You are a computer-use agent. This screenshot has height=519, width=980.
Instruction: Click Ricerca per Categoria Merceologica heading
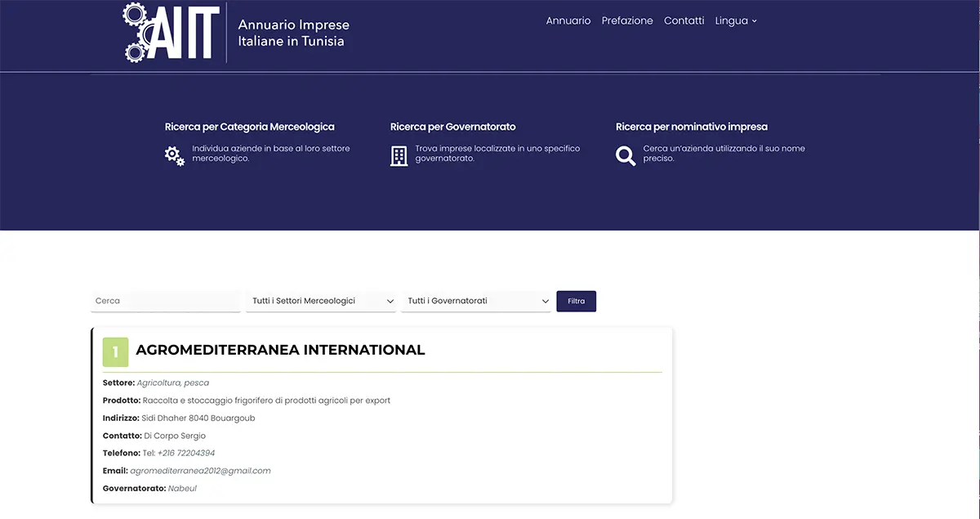click(249, 127)
